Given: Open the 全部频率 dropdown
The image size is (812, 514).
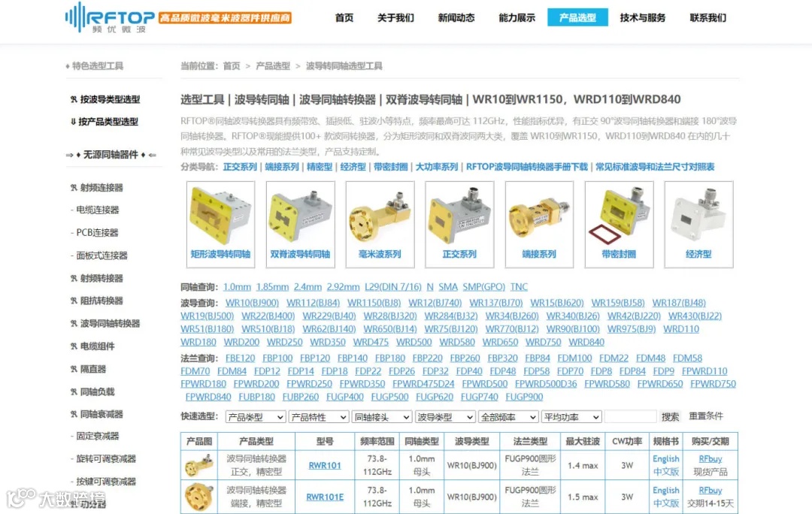Looking at the screenshot, I should 508,417.
